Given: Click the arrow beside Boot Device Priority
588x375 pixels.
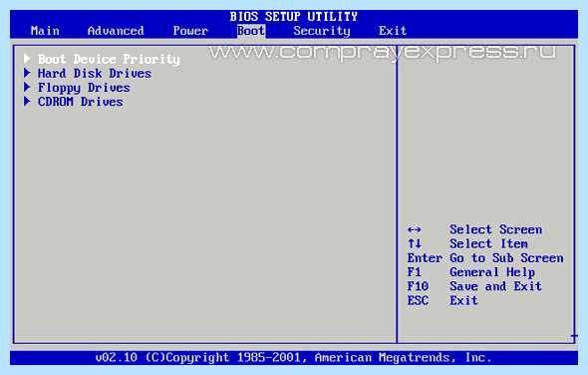Looking at the screenshot, I should 27,59.
